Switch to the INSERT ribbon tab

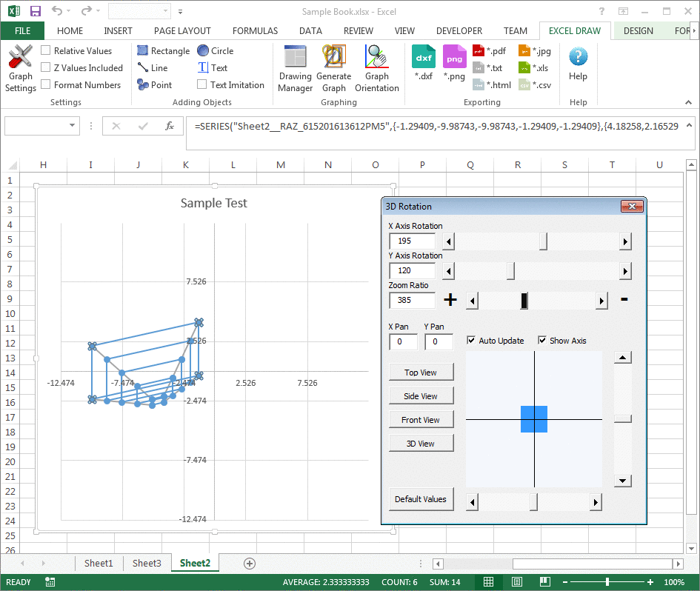pos(118,31)
